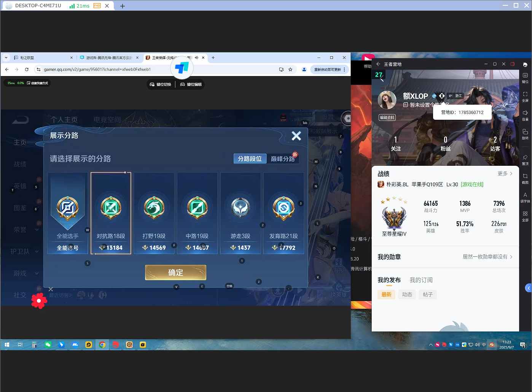Viewport: 532px width, 392px height.
Task: Open notification center on taskbar
Action: (x=523, y=345)
